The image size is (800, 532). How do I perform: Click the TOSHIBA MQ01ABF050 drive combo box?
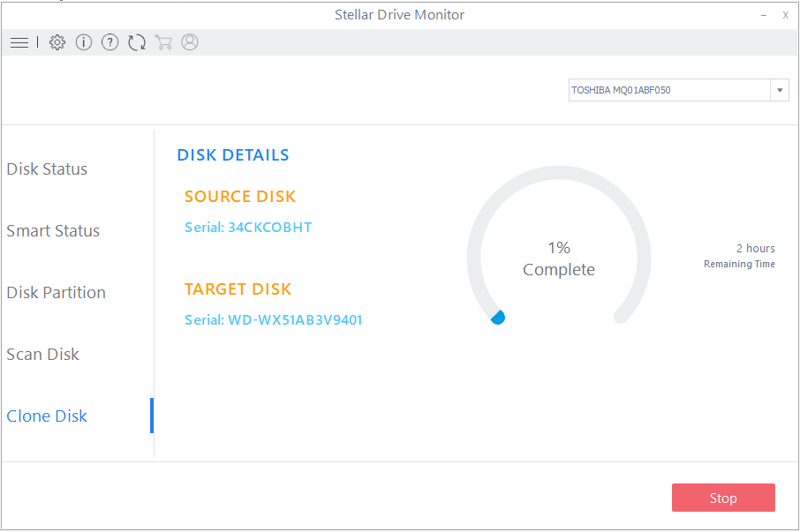click(669, 90)
